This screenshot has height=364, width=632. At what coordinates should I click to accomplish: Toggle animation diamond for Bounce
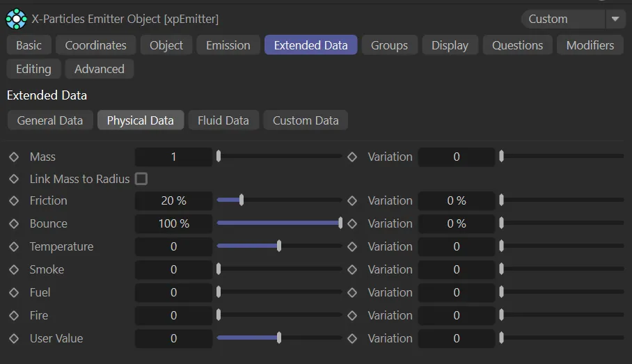point(14,224)
